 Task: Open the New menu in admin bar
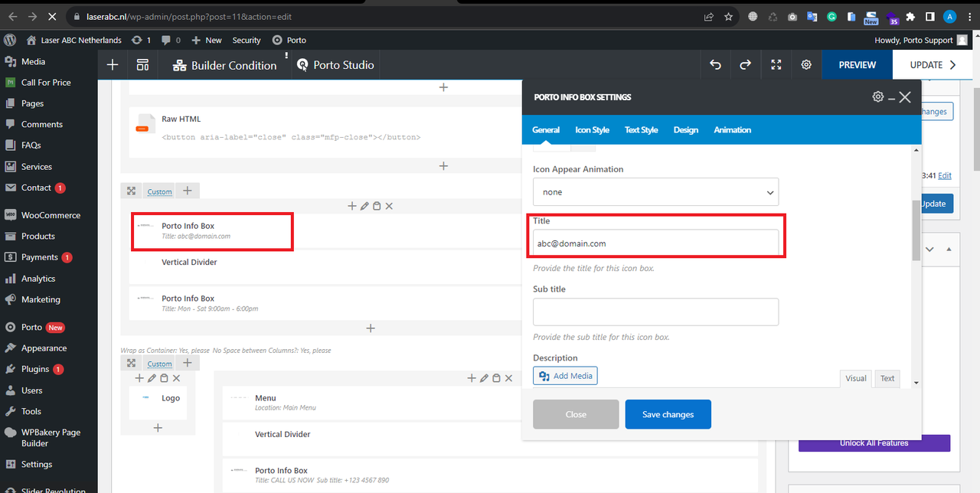[207, 40]
